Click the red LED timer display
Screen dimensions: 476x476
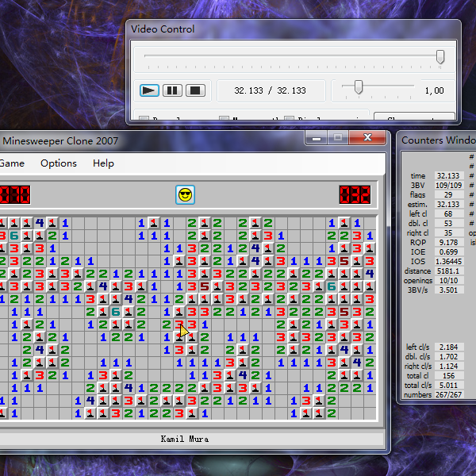click(x=355, y=194)
